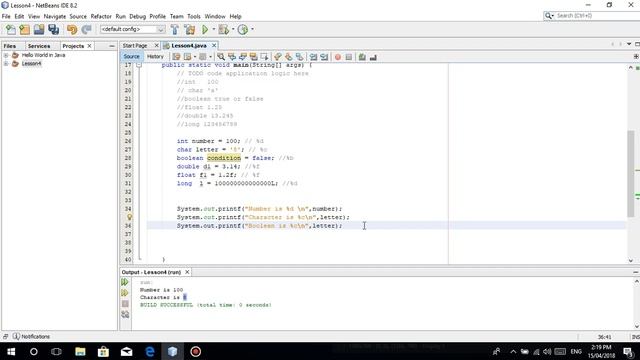
Task: Open the Run Project dropdown arrow
Action: coord(213,29)
